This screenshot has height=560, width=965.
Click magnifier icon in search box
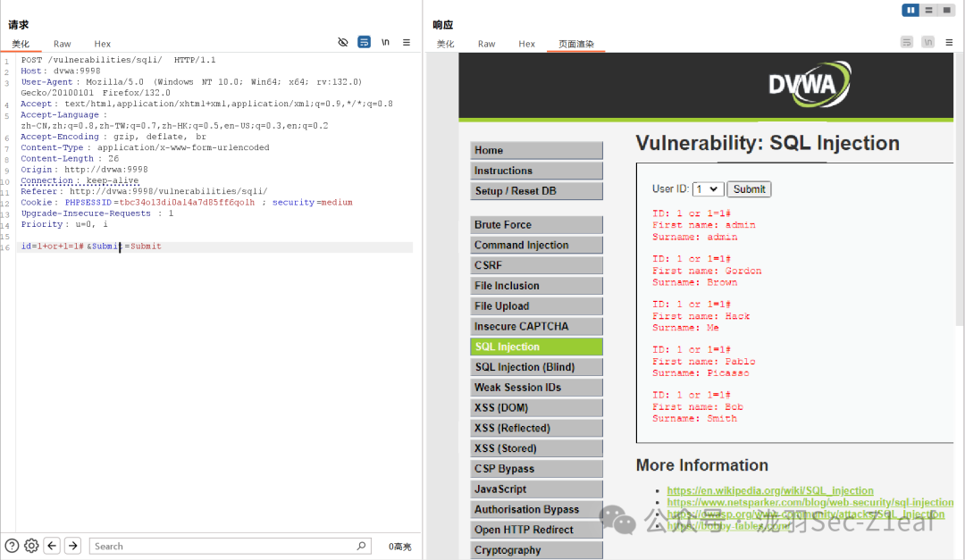[x=361, y=546]
